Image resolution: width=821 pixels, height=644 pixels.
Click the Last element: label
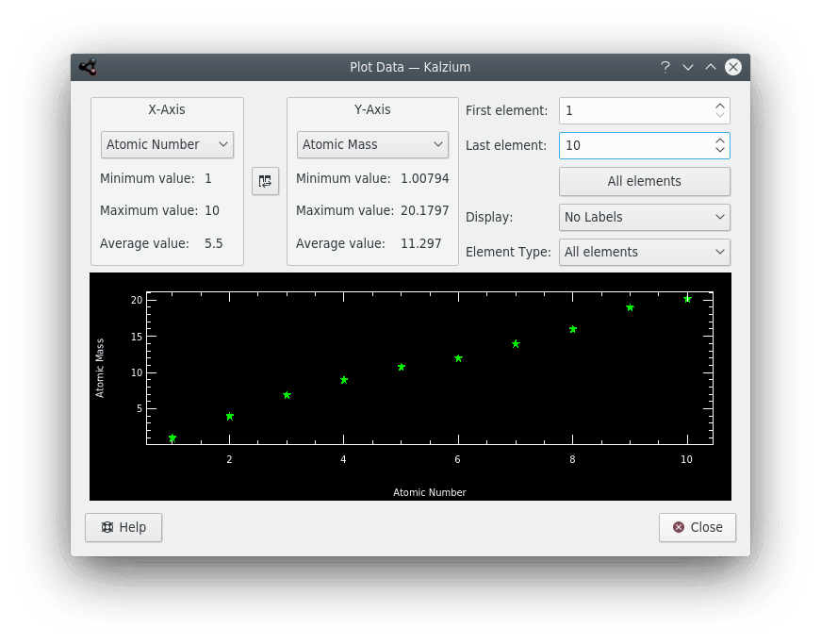(x=506, y=145)
